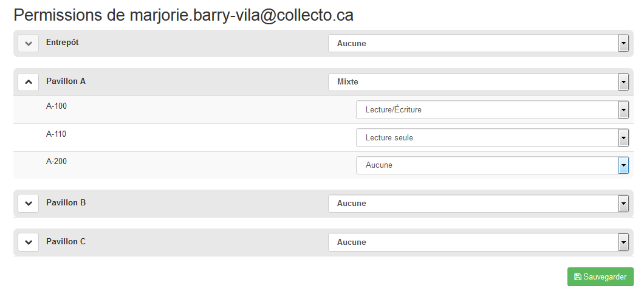Expand the Pavillon C chevron button

pos(28,242)
